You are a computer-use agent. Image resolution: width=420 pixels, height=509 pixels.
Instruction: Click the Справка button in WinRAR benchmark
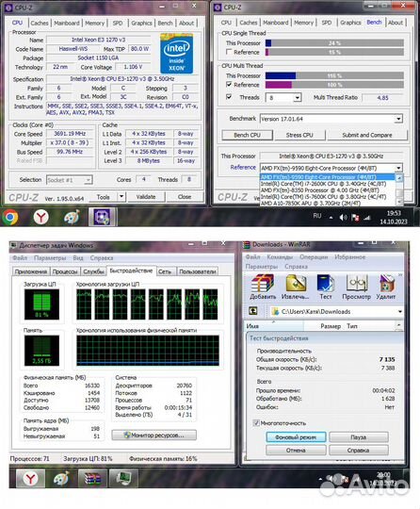click(x=359, y=451)
